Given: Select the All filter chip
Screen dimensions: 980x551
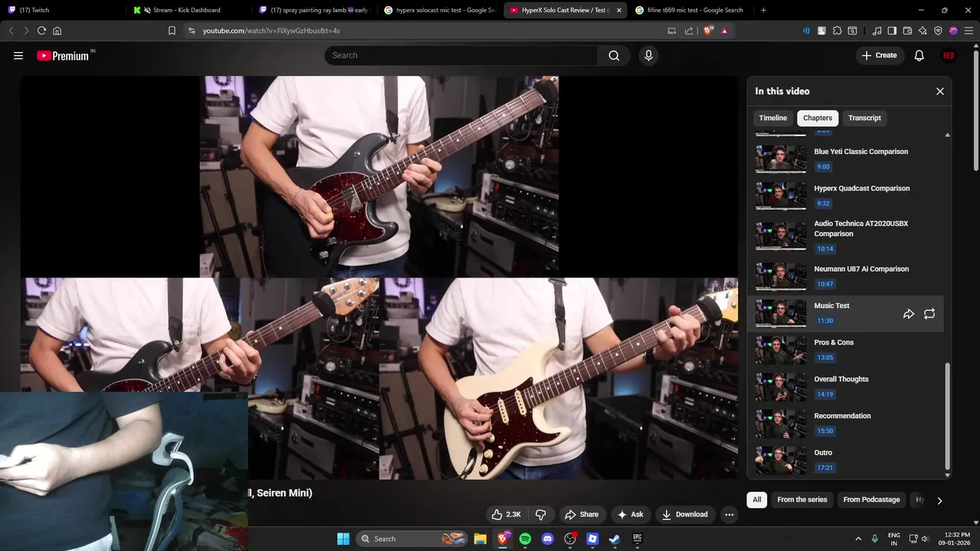Looking at the screenshot, I should (756, 500).
